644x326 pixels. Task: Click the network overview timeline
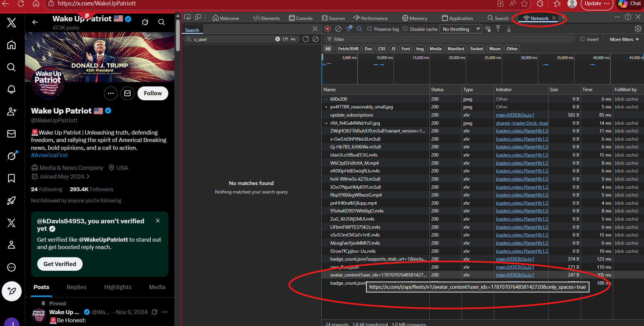pos(482,69)
